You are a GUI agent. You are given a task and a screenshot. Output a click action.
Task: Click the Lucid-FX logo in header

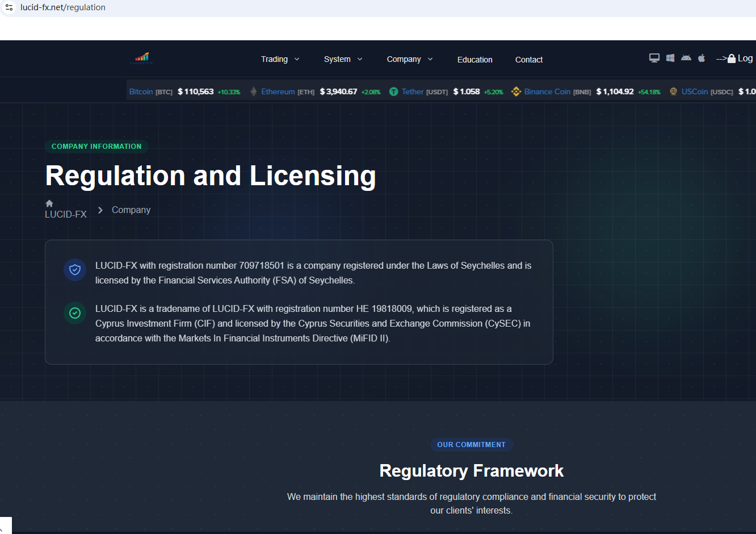click(x=141, y=58)
